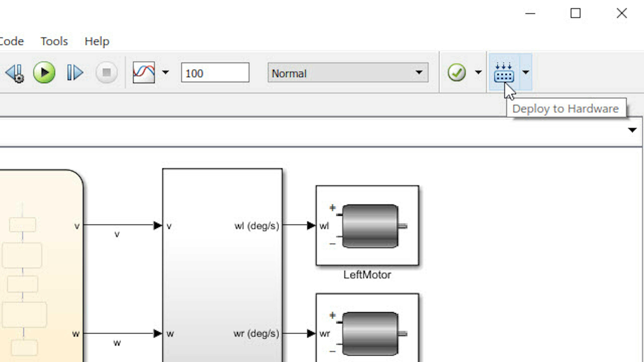Expand the Deploy to Hardware dropdown arrow
The height and width of the screenshot is (362, 644).
point(526,72)
